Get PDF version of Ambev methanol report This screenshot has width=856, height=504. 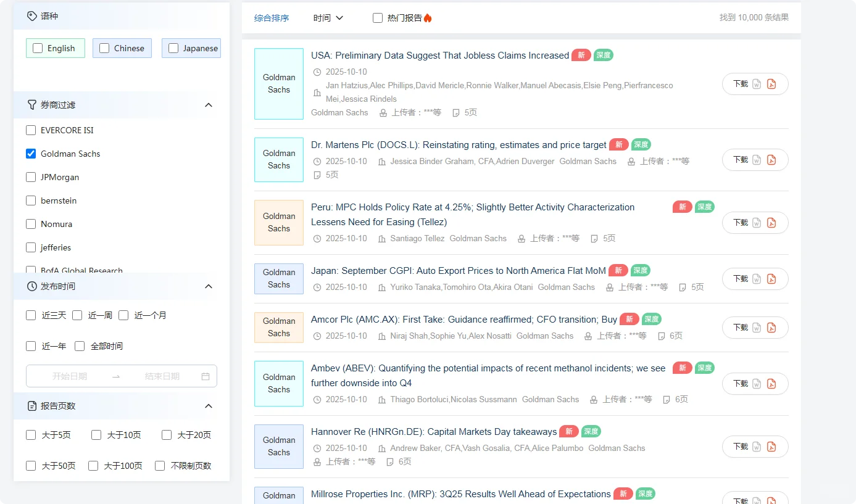tap(771, 384)
